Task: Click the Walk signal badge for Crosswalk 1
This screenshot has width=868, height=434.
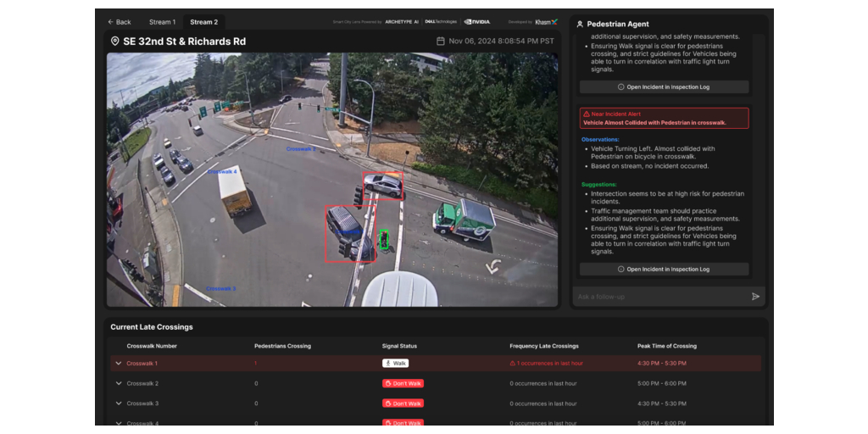Action: [395, 364]
